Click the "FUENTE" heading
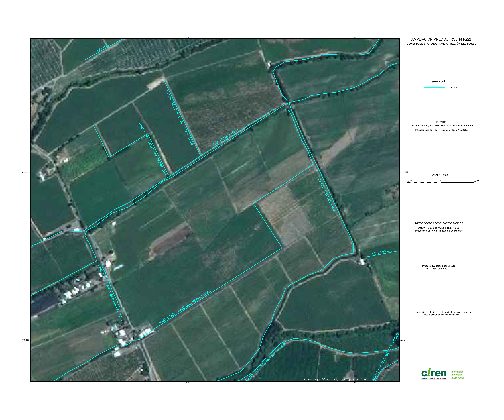Screen dimensions: 504x420 441,122
